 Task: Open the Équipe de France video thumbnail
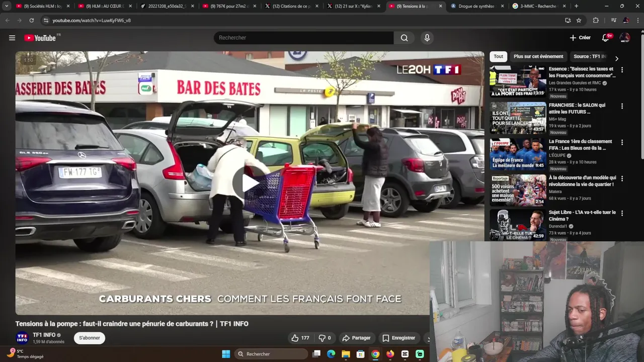pyautogui.click(x=518, y=154)
